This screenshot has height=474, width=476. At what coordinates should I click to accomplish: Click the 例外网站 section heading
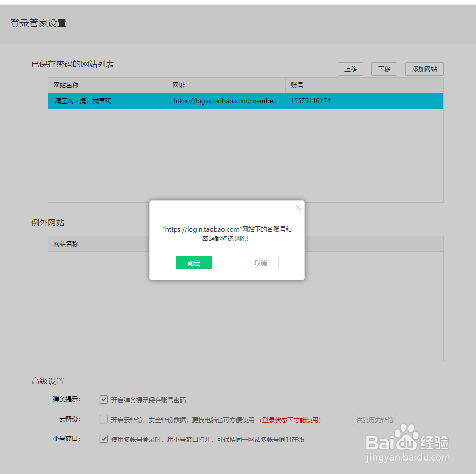(x=48, y=223)
